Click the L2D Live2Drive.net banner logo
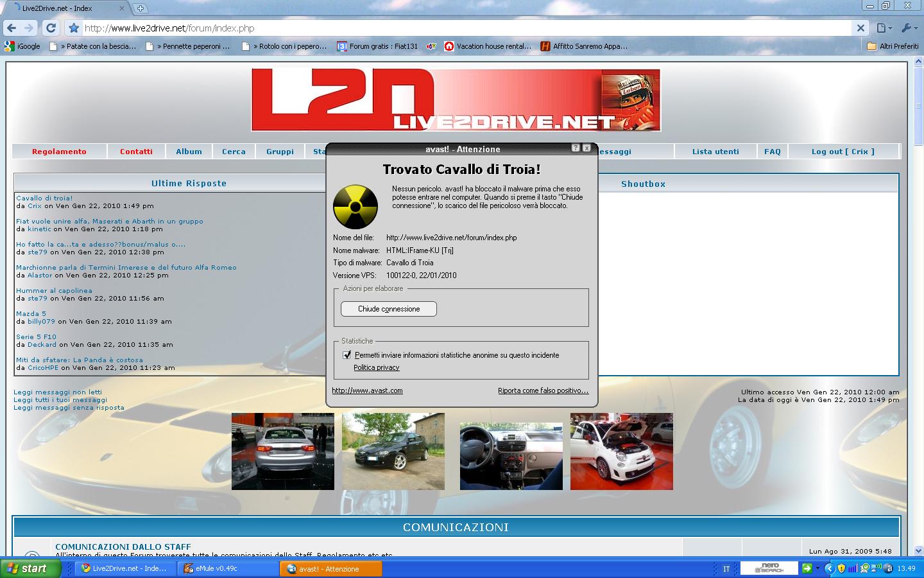Screen dimensions: 924x578 pos(456,100)
